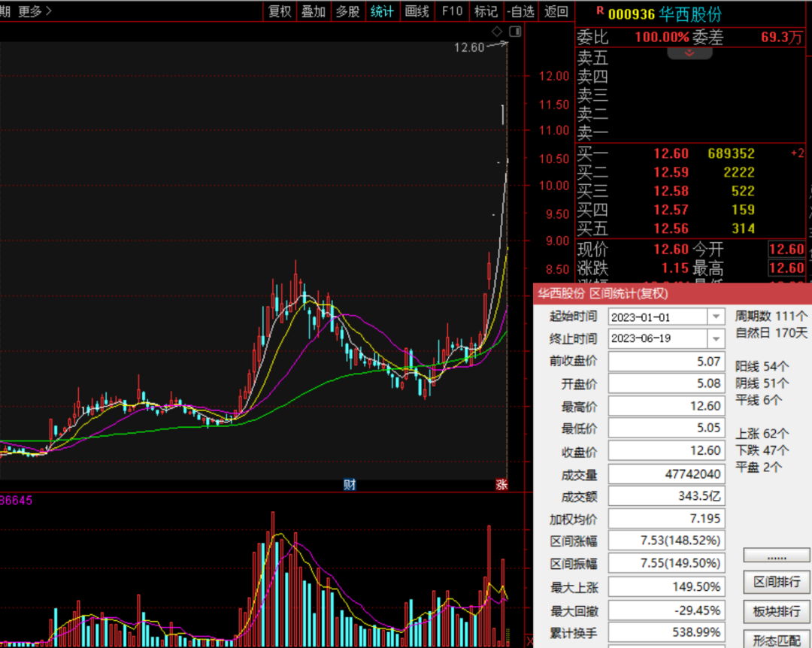Toggle the 统计 statistics mode
This screenshot has width=812, height=648.
[x=382, y=11]
